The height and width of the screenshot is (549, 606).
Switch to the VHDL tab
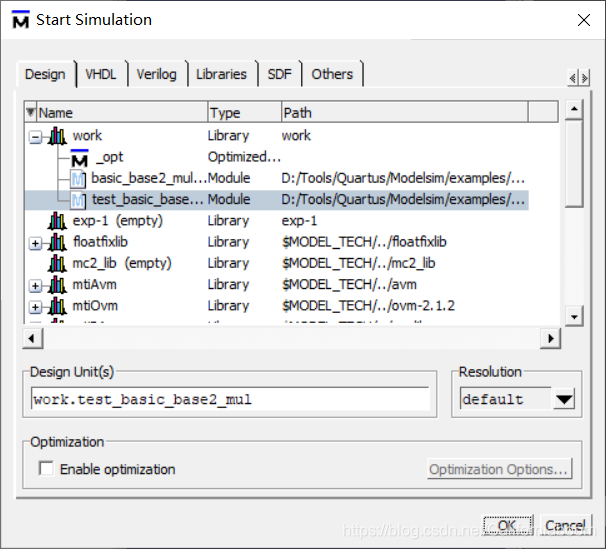click(101, 74)
